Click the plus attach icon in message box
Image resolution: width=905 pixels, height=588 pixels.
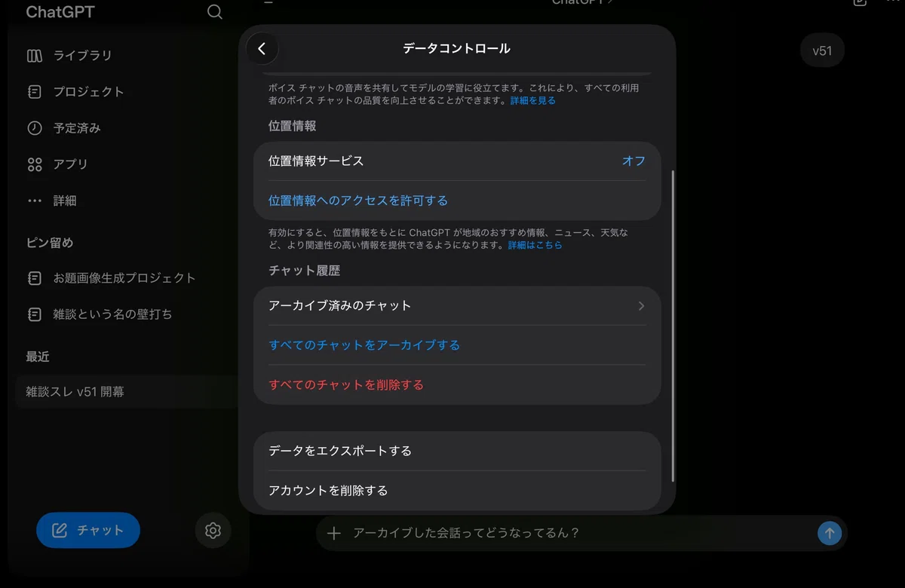tap(334, 533)
